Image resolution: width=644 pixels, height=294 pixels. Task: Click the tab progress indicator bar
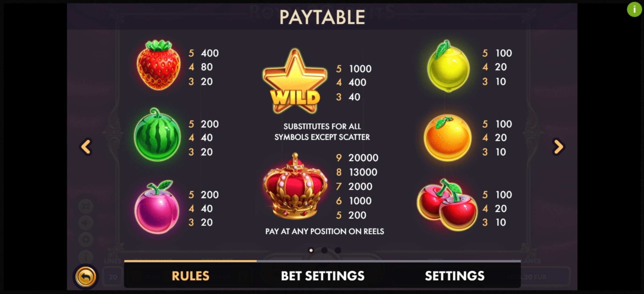point(322,261)
